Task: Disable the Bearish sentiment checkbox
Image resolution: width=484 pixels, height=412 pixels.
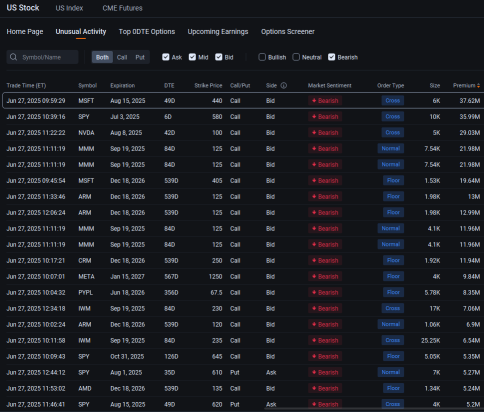Action: coord(332,57)
